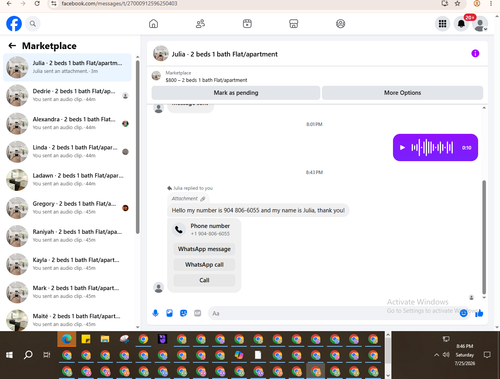Click the volume speaker tray icon
500x379 pixels.
446,355
